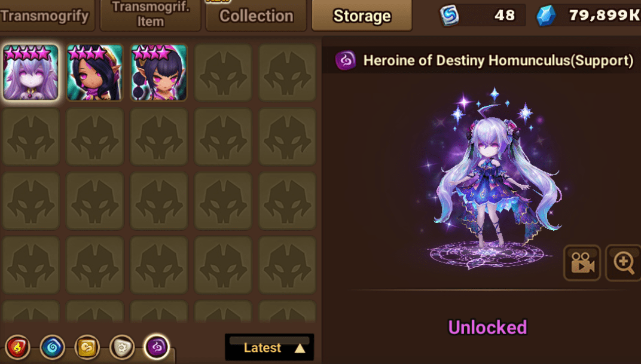The width and height of the screenshot is (641, 364).
Task: Select the water element filter icon
Action: 53,347
